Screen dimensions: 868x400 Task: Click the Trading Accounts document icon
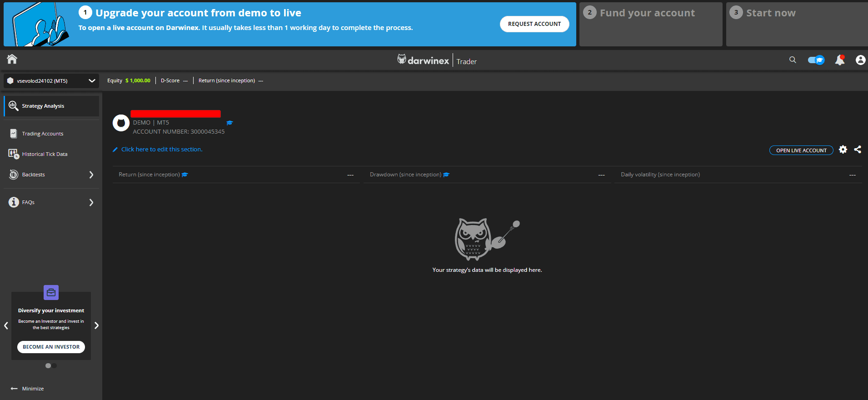point(14,134)
